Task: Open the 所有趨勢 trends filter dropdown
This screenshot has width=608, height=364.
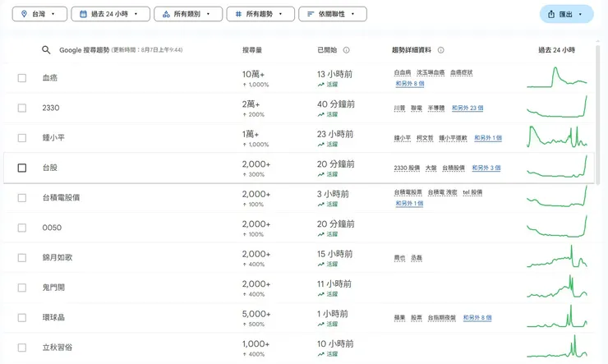Action: (260, 14)
